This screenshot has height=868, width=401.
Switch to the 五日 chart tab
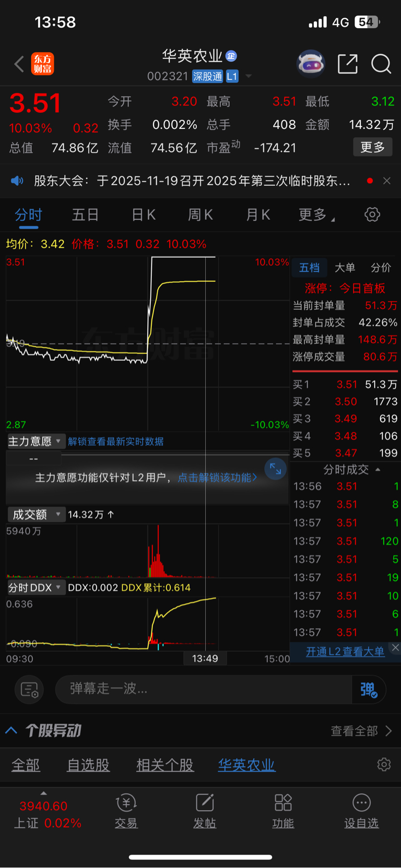[x=86, y=215]
